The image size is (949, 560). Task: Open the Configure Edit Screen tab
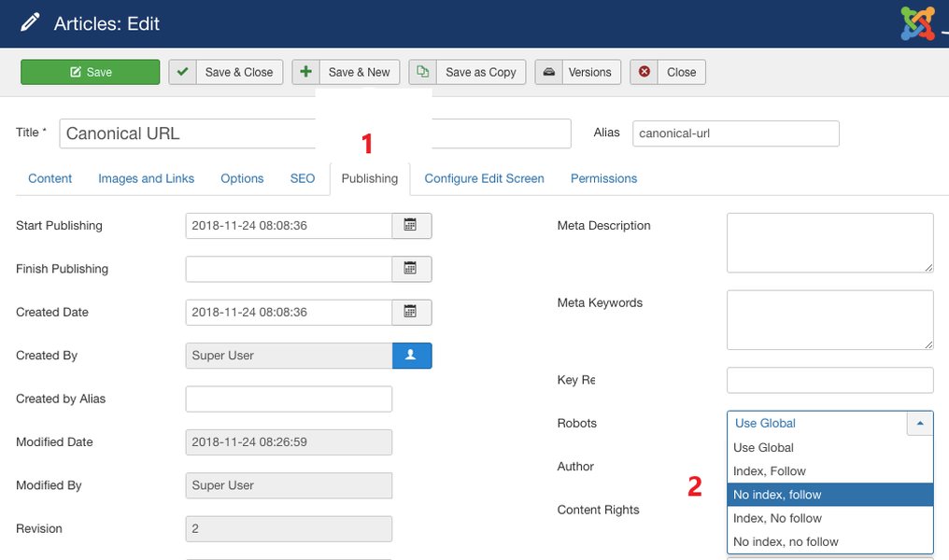pyautogui.click(x=484, y=178)
